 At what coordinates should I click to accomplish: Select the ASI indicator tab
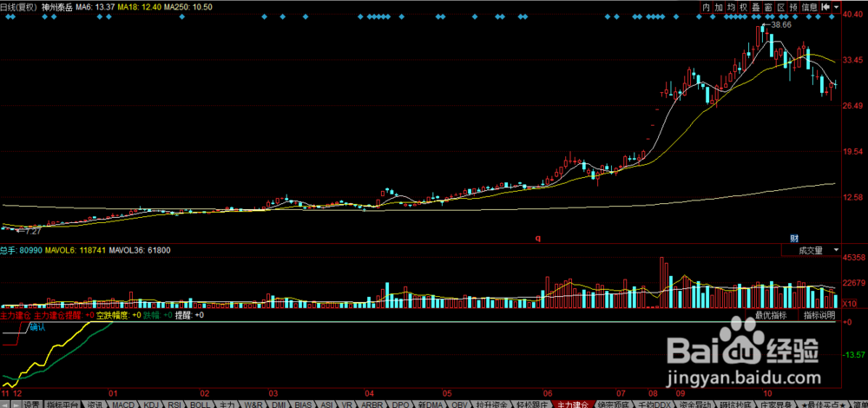[x=326, y=405]
